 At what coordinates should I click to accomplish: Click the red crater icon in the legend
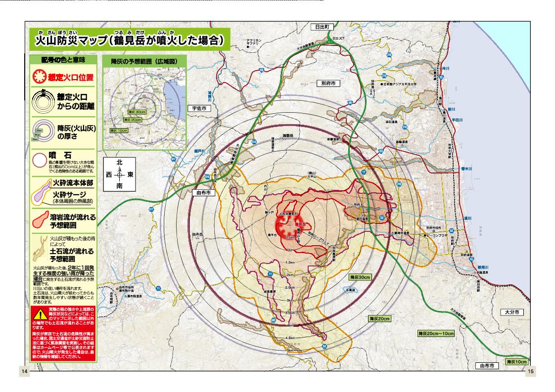click(39, 78)
